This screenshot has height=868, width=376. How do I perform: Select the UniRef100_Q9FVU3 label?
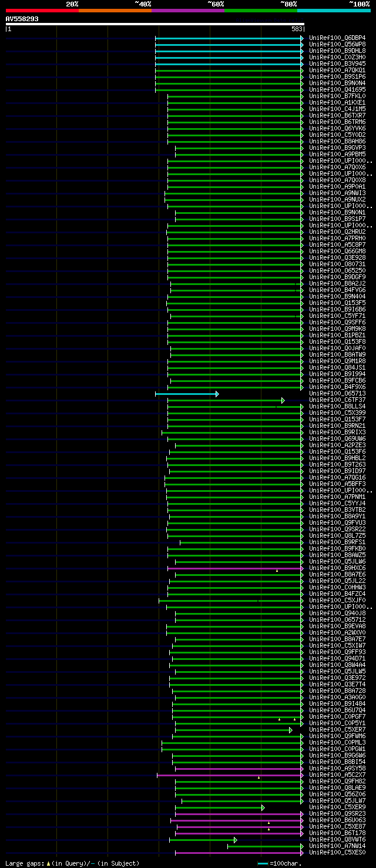[x=337, y=522]
